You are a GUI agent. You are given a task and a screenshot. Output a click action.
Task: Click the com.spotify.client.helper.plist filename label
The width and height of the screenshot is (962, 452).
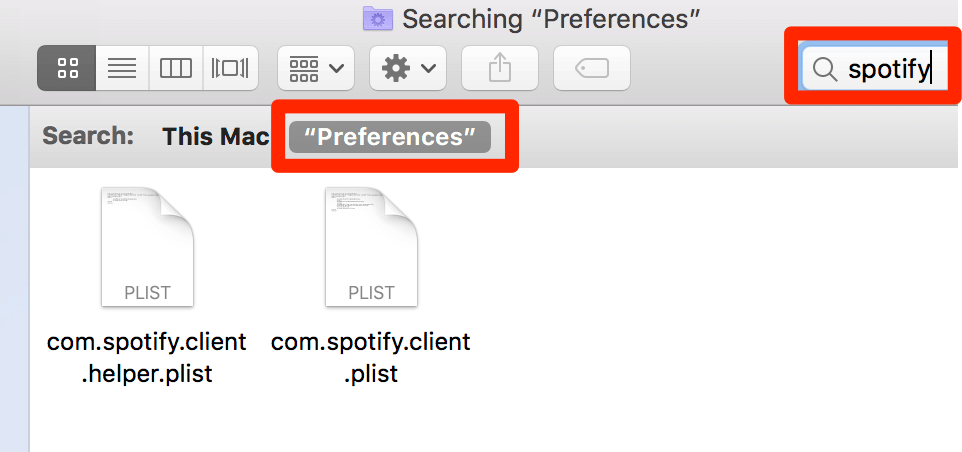pyautogui.click(x=147, y=357)
